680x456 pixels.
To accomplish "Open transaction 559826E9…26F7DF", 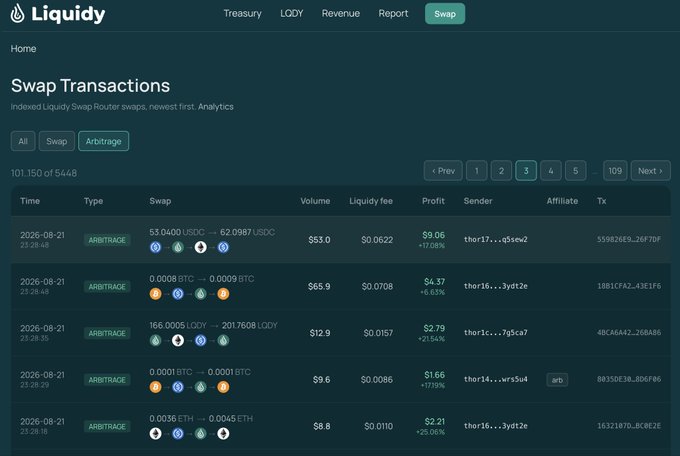I will click(629, 239).
